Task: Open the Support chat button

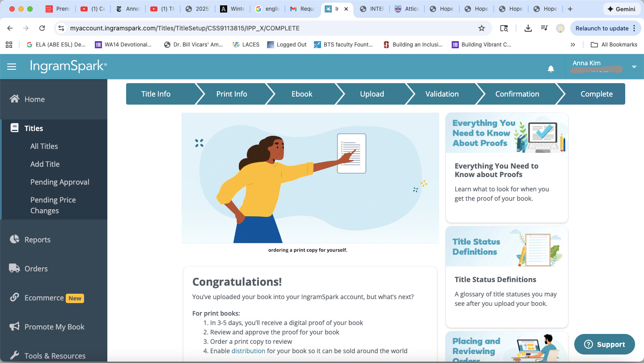Action: (604, 344)
